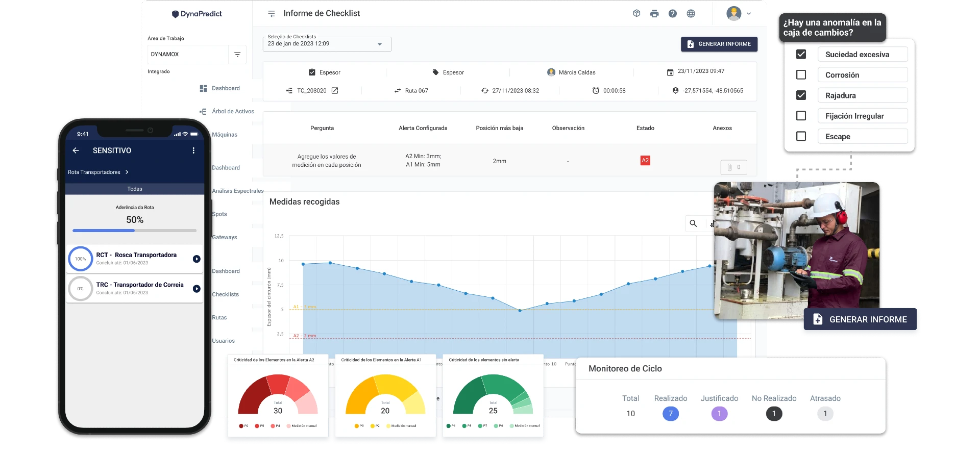Click GENERAR INFORME button at top right

pos(719,44)
